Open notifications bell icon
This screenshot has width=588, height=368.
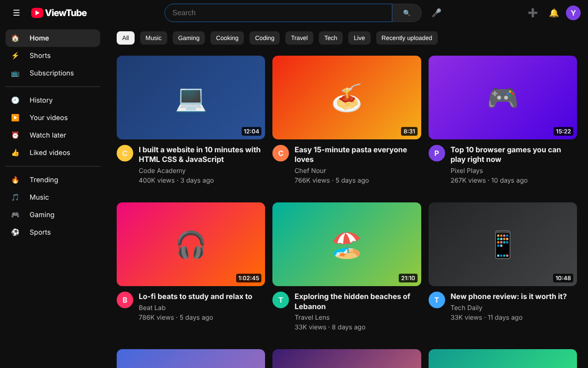554,13
